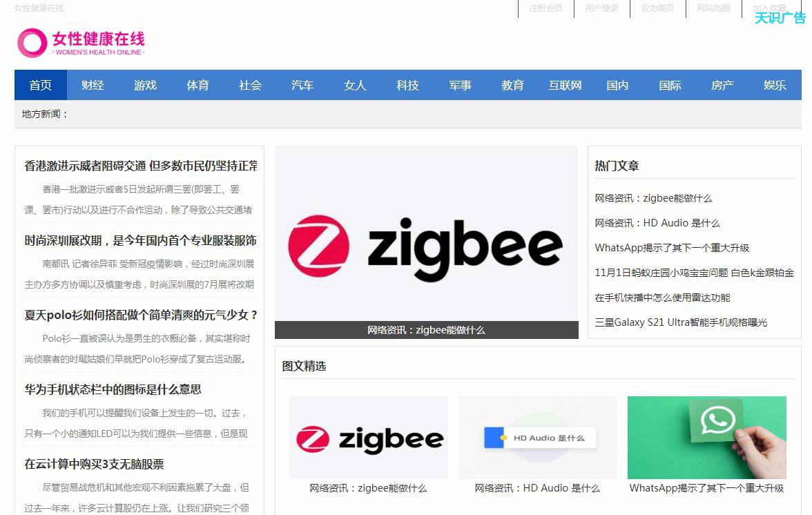812x515 pixels.
Task: Open the 娱乐 category
Action: (775, 85)
